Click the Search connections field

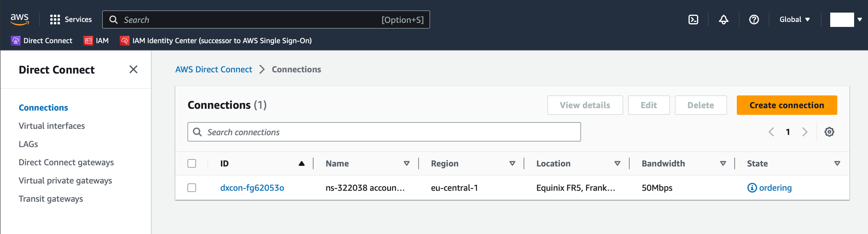click(384, 132)
